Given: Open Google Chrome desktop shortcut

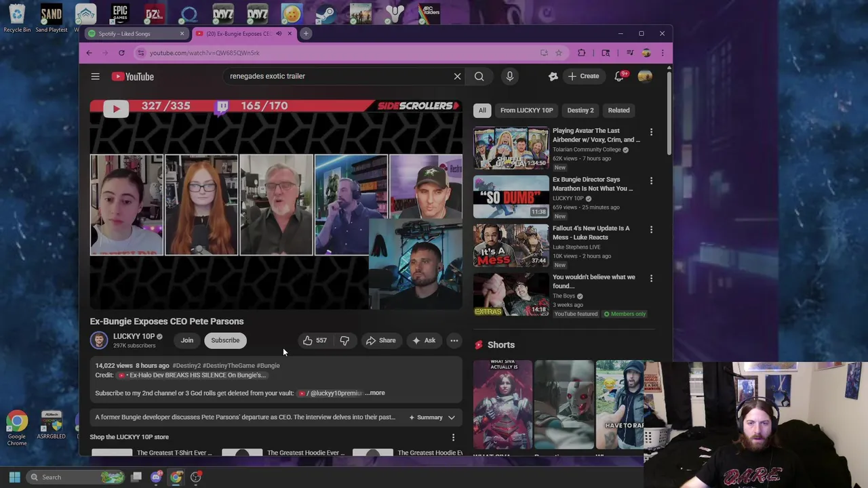Looking at the screenshot, I should point(17,428).
